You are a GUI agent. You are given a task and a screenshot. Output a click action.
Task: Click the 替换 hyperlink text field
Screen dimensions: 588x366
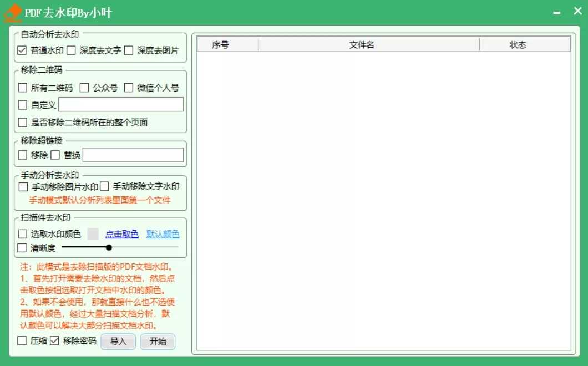click(x=133, y=155)
